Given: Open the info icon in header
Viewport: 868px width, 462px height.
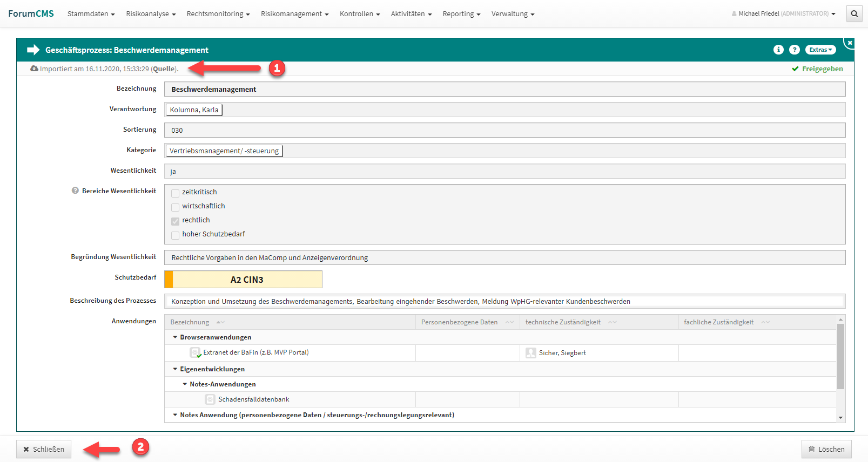Looking at the screenshot, I should pos(778,50).
